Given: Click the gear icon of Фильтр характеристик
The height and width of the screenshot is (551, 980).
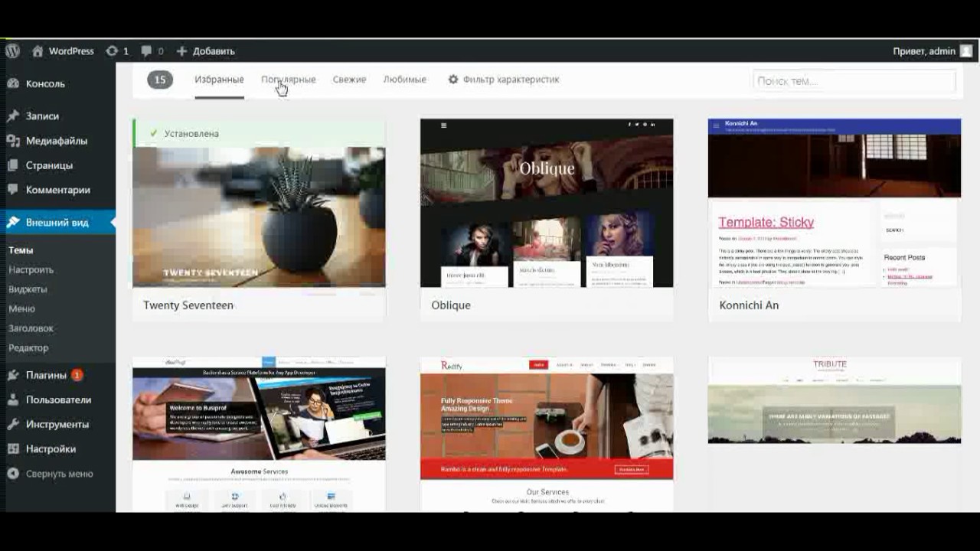Looking at the screenshot, I should [x=453, y=80].
